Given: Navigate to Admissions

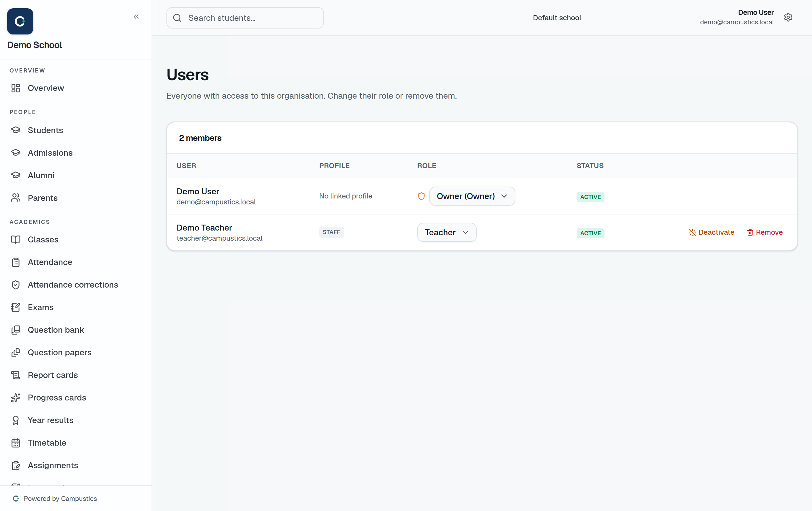Looking at the screenshot, I should click(x=50, y=153).
